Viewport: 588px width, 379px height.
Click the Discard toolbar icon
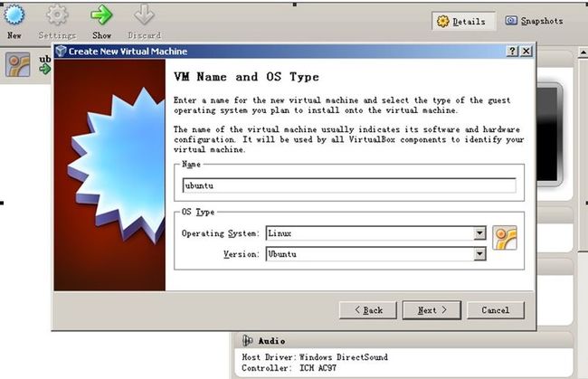point(144,15)
